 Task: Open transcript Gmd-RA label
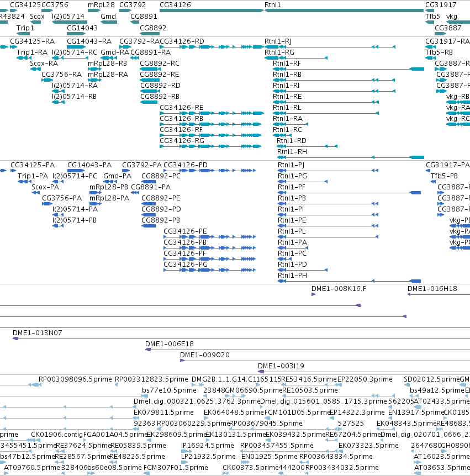tap(115, 52)
